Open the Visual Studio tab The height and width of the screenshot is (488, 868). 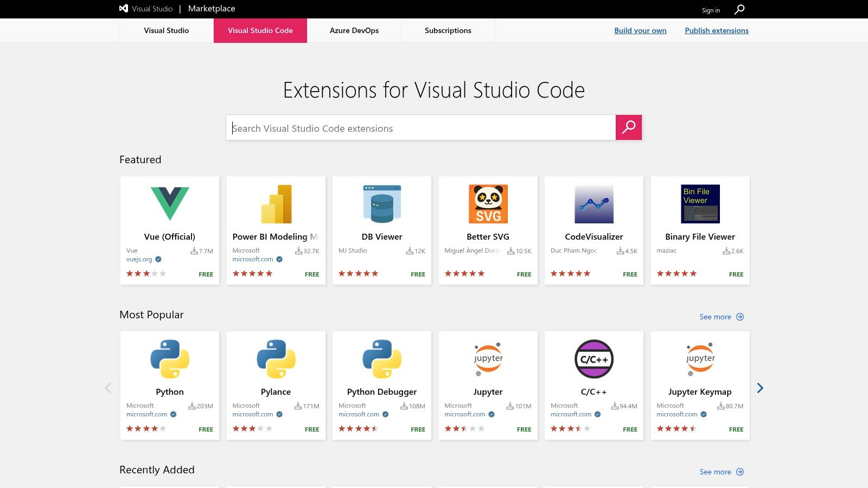pyautogui.click(x=166, y=30)
